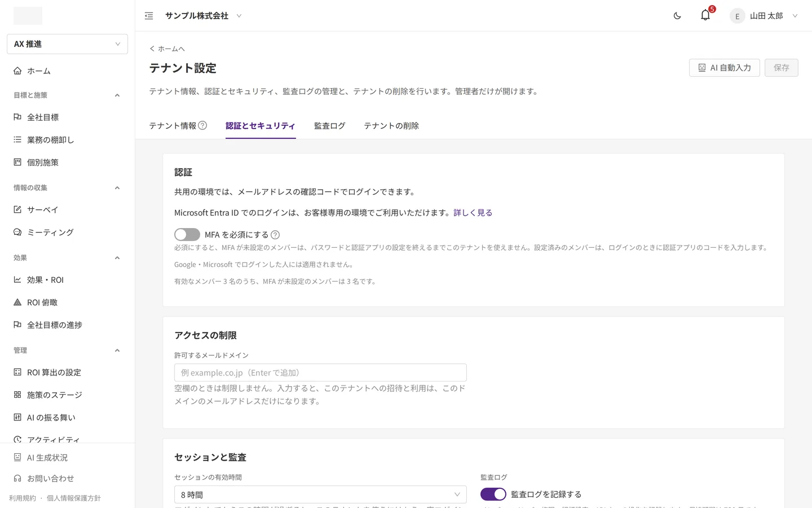Collapse 管理 sidebar section
This screenshot has width=812, height=508.
[x=117, y=351]
